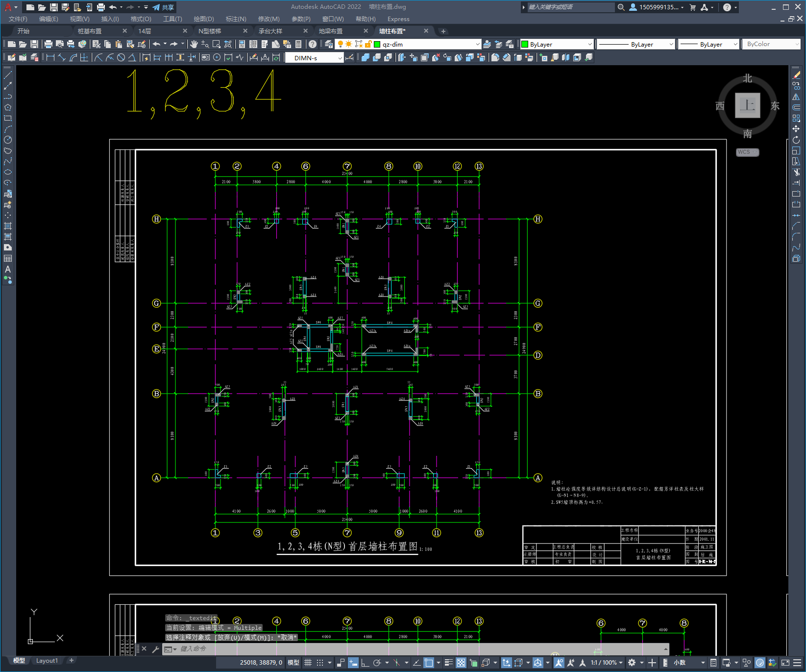Toggle transparency display in status bar
Screen dimensions: 806x672
tap(461, 663)
